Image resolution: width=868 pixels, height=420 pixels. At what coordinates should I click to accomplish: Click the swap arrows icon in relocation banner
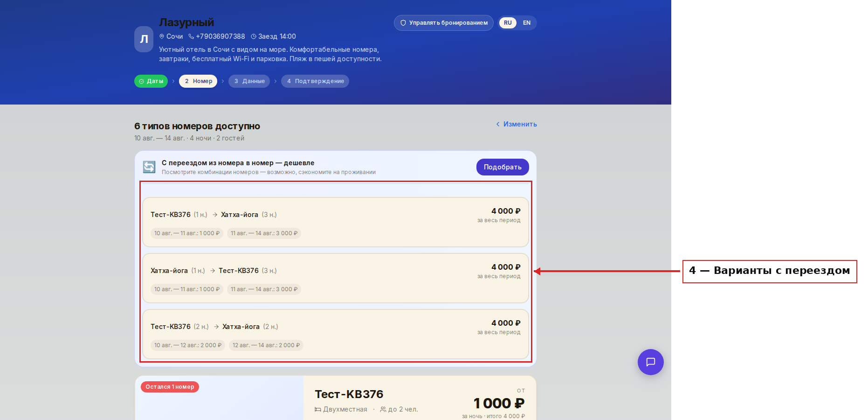[149, 167]
